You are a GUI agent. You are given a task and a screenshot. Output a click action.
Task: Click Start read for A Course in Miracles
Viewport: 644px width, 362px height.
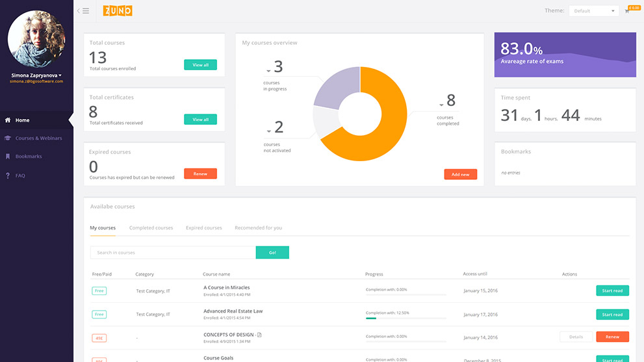click(612, 291)
